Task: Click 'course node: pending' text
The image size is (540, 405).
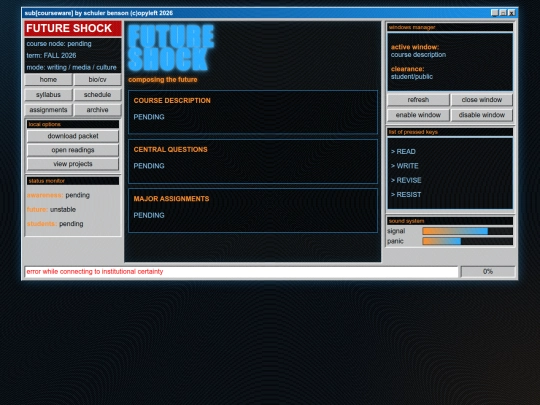Action: pyautogui.click(x=59, y=44)
